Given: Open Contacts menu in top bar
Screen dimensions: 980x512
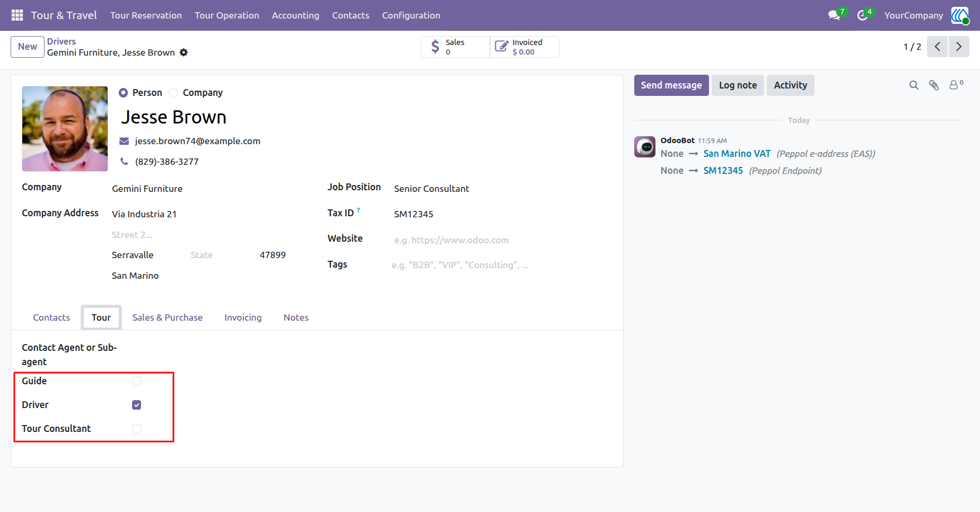Looking at the screenshot, I should click(351, 15).
